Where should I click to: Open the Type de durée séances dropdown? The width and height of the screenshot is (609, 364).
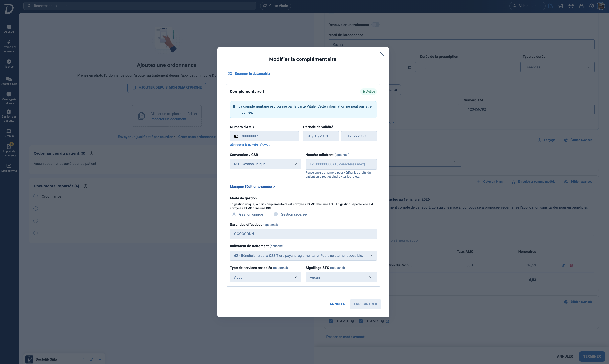point(558,67)
